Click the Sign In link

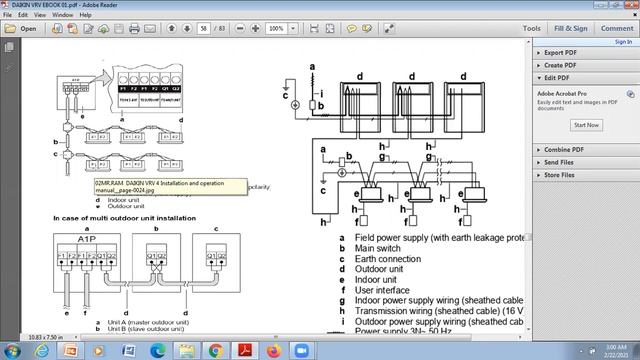[623, 42]
